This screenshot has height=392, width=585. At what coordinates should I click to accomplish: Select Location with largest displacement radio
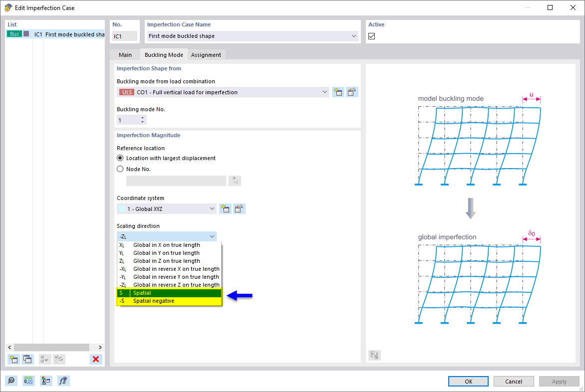pyautogui.click(x=120, y=158)
